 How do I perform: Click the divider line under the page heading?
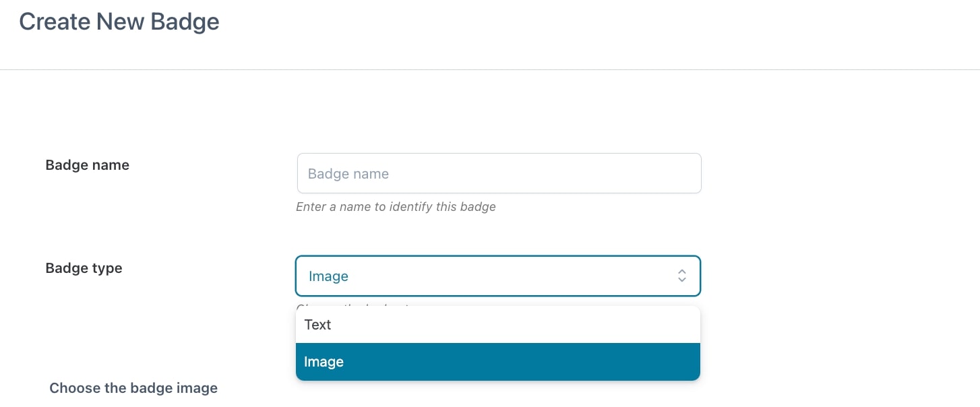(490, 69)
